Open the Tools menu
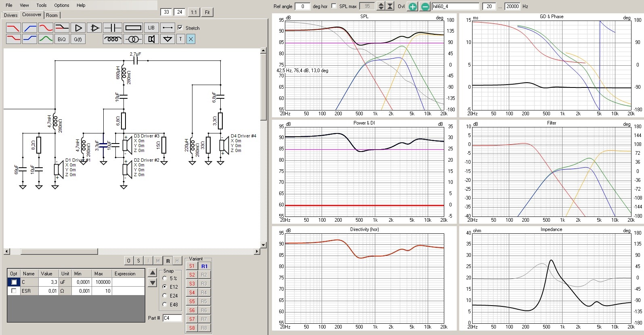The width and height of the screenshot is (644, 335). click(42, 5)
